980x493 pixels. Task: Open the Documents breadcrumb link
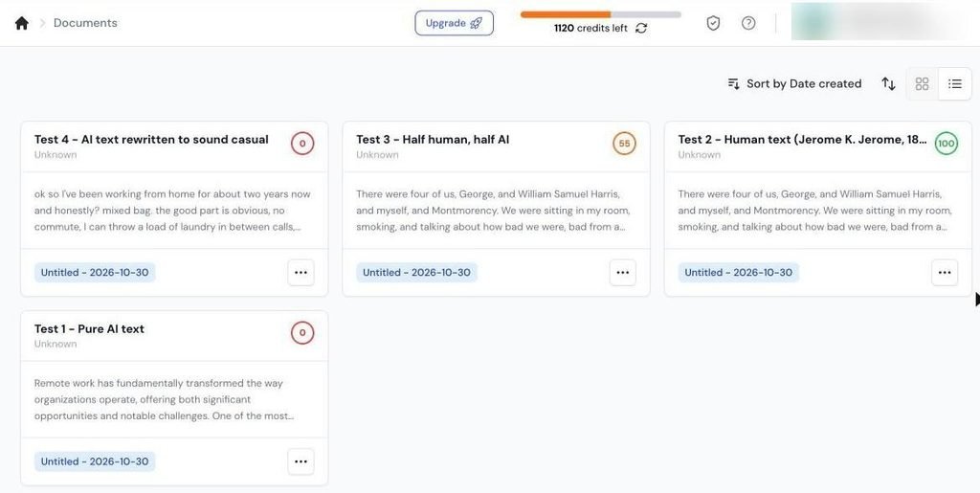coord(85,23)
